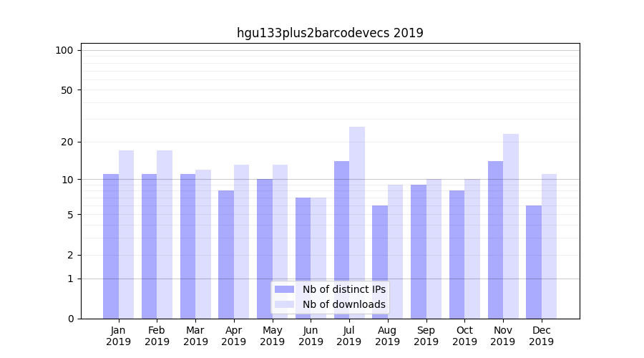Click the March downloads bar
The image size is (644, 358).
click(x=203, y=243)
